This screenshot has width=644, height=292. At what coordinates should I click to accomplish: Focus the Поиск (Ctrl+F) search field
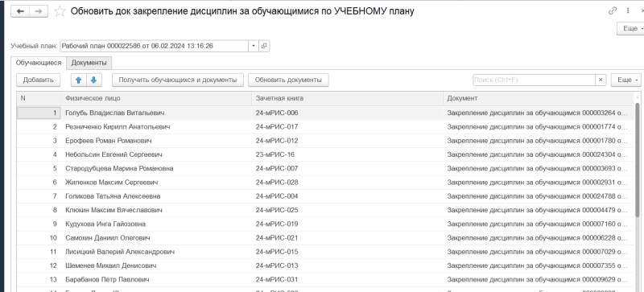coord(535,80)
